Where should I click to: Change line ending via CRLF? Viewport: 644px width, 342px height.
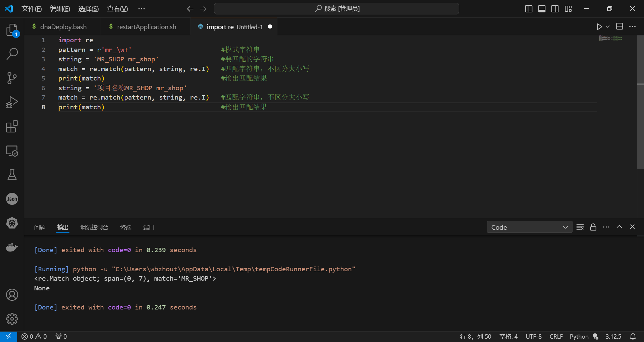click(556, 336)
